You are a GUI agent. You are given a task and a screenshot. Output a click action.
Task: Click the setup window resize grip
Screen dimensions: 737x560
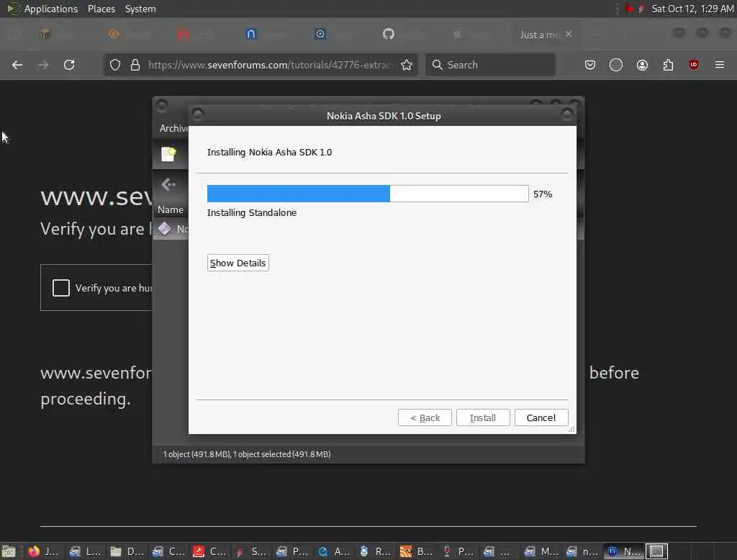(572, 429)
